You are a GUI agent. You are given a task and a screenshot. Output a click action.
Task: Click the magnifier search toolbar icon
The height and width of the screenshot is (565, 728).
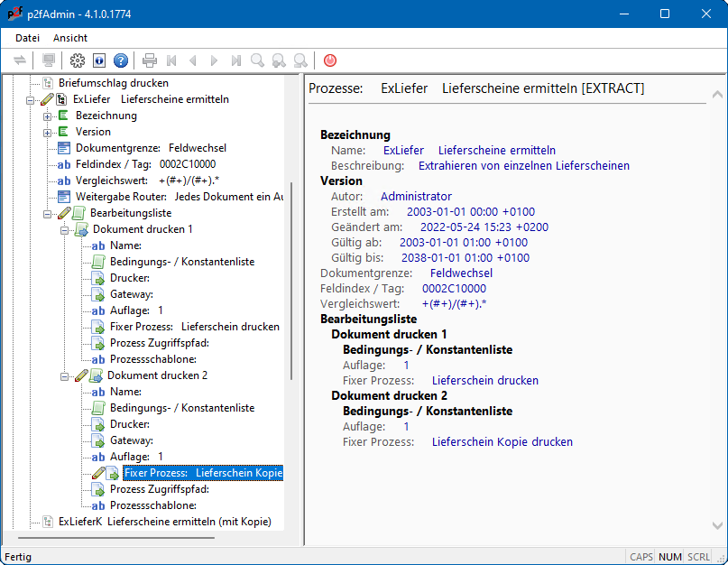258,60
